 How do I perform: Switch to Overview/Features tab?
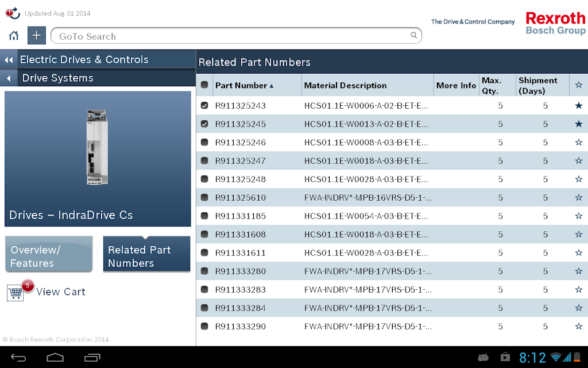coord(49,254)
